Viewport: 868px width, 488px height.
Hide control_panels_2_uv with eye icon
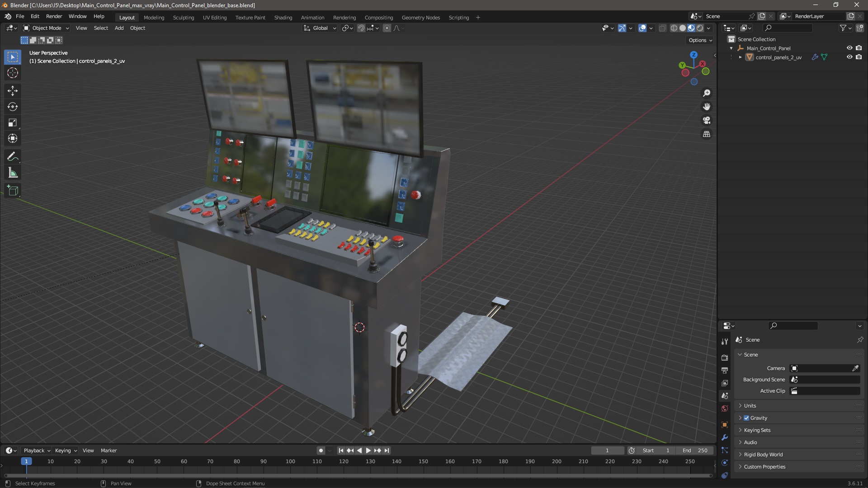(x=849, y=57)
